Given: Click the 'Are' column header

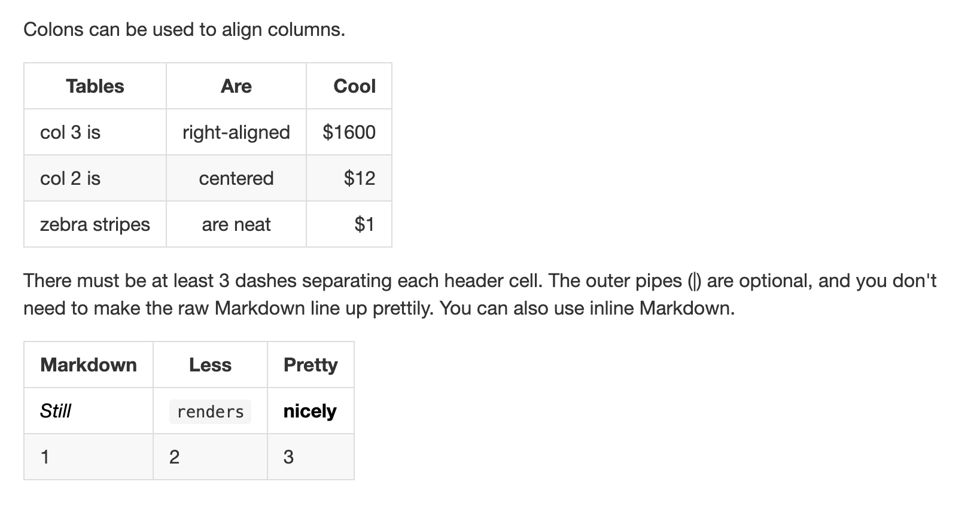Looking at the screenshot, I should (x=236, y=86).
